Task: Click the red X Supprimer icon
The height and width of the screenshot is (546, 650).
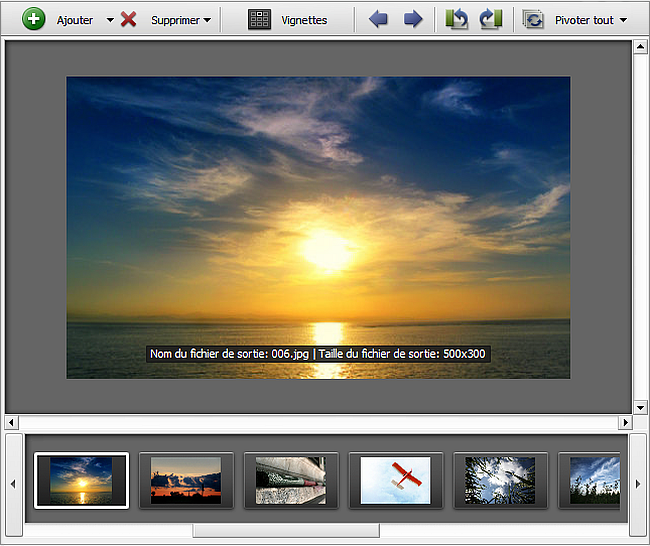Action: tap(129, 19)
